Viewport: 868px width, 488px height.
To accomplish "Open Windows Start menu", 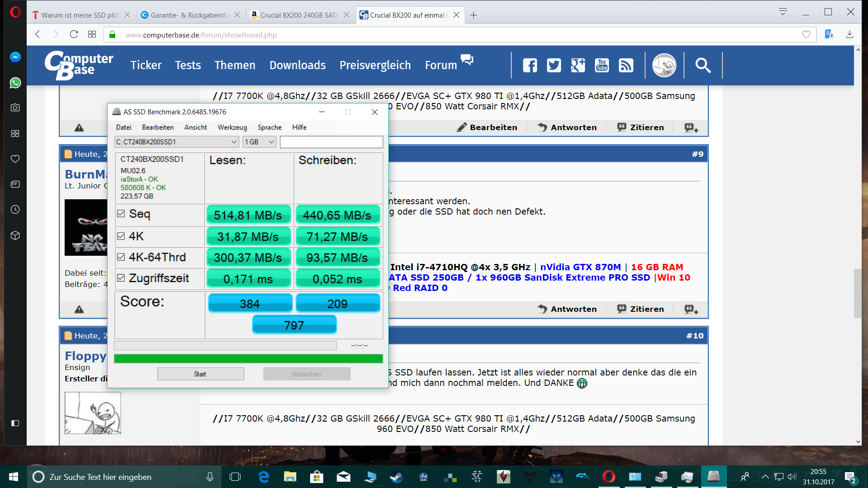I will click(13, 477).
